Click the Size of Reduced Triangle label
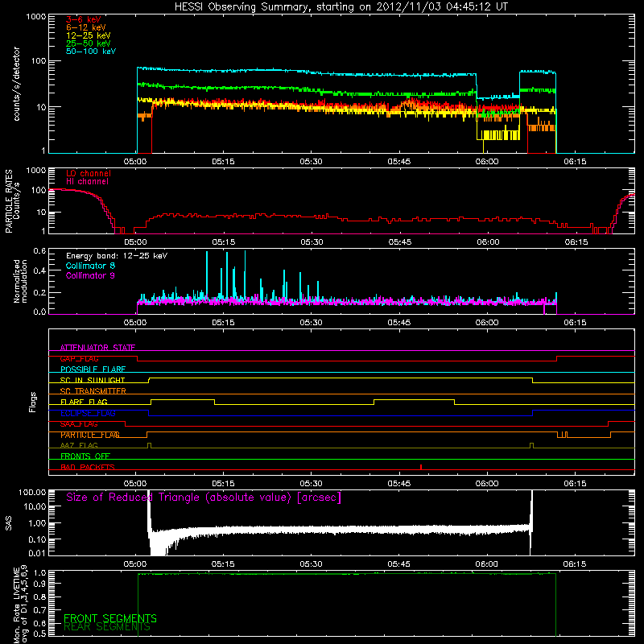Image resolution: width=644 pixels, height=644 pixels. (x=204, y=497)
